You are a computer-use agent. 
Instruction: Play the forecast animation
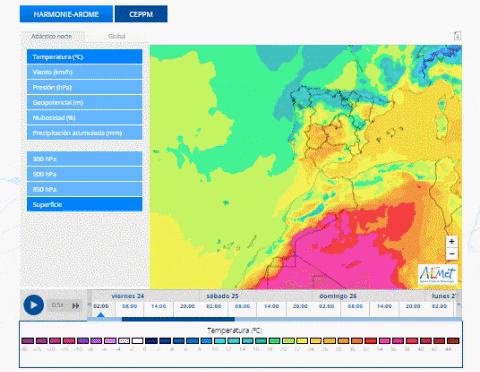point(34,305)
